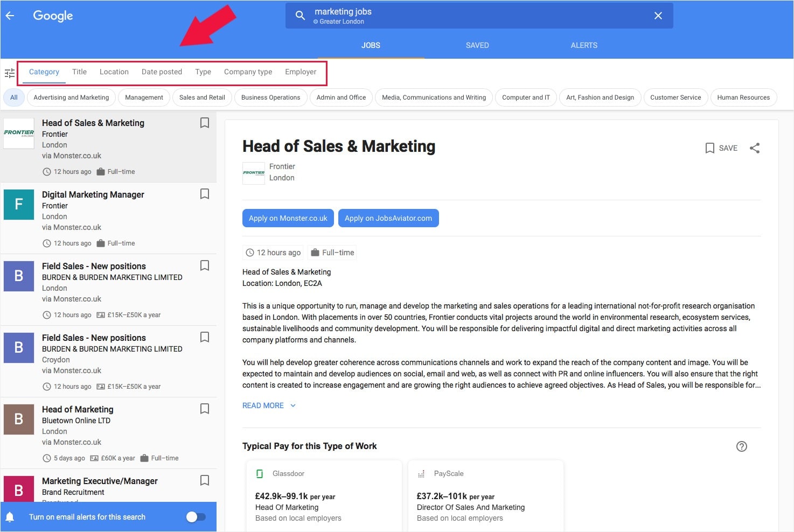
Task: Filter by Business Operations chip
Action: (x=270, y=97)
